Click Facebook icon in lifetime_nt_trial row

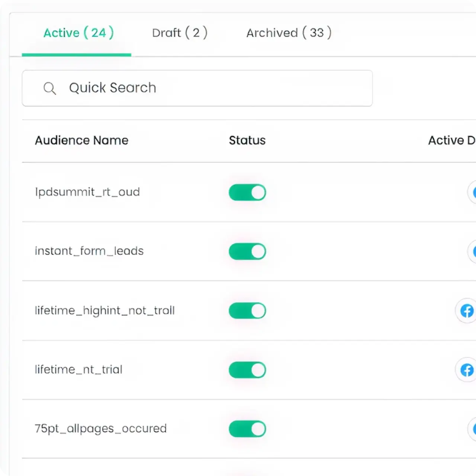tap(467, 370)
